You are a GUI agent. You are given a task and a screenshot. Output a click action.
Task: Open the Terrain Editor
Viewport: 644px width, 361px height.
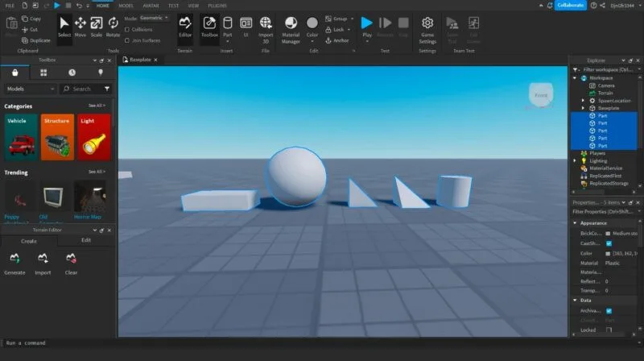[185, 27]
